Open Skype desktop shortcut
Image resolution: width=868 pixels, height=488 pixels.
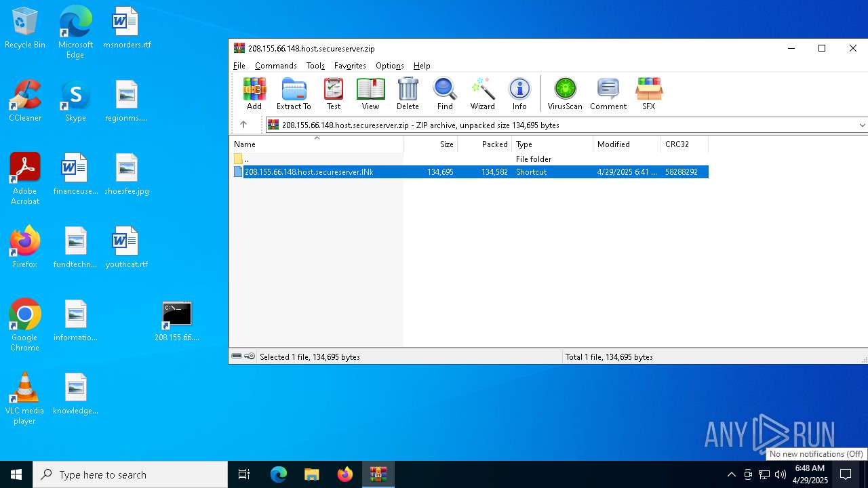tap(75, 102)
